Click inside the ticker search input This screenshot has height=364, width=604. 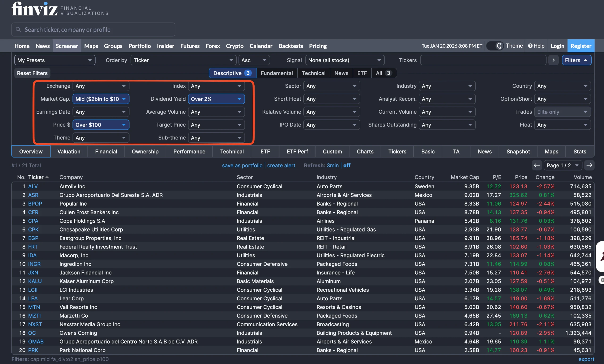click(93, 29)
